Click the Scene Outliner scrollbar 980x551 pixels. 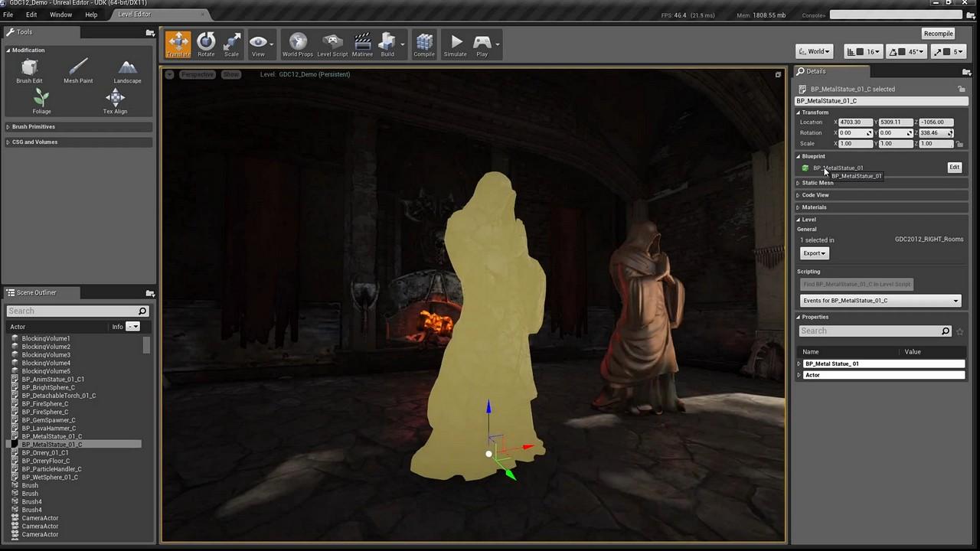click(147, 344)
